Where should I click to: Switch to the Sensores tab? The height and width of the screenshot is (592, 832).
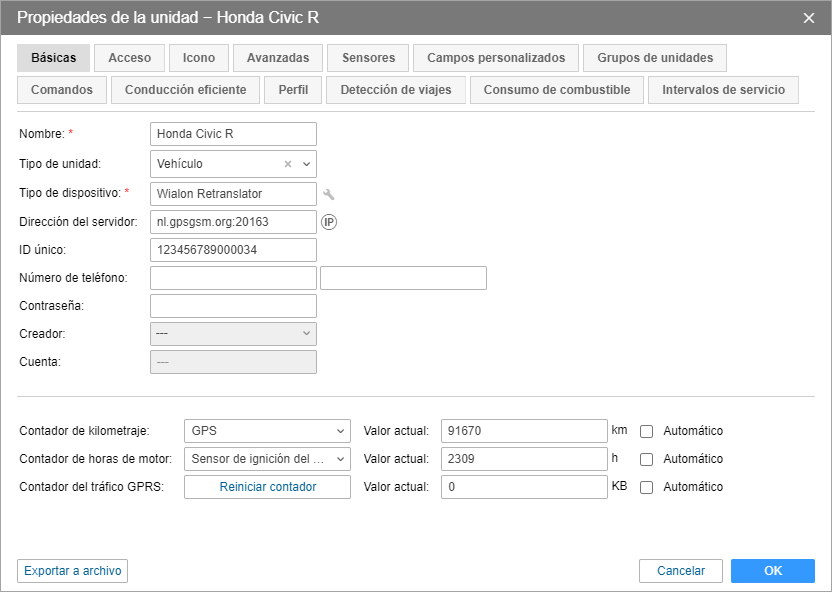tap(368, 58)
